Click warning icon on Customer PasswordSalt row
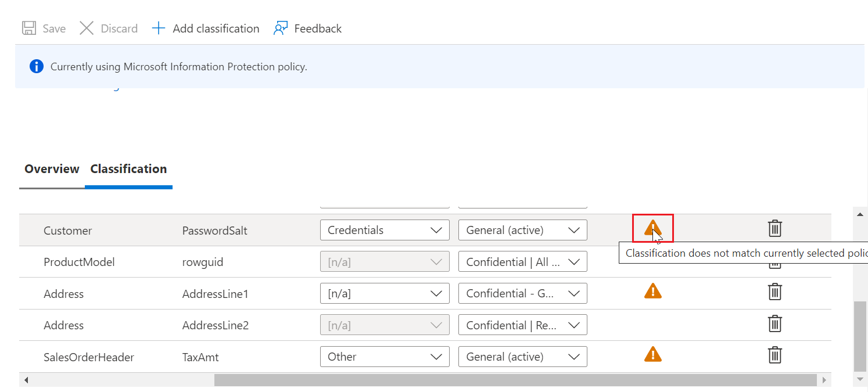Image resolution: width=868 pixels, height=392 pixels. [652, 228]
